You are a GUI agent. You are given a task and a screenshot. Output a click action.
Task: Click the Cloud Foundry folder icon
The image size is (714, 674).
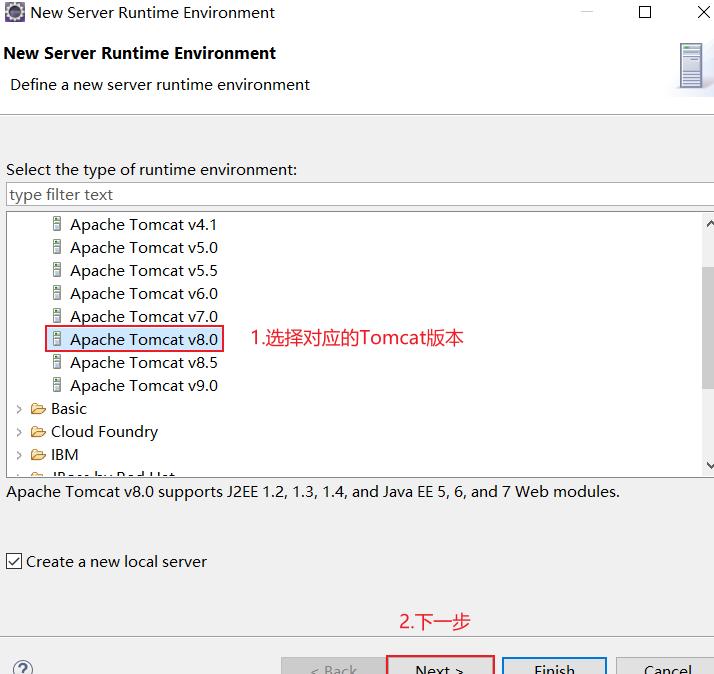38,432
